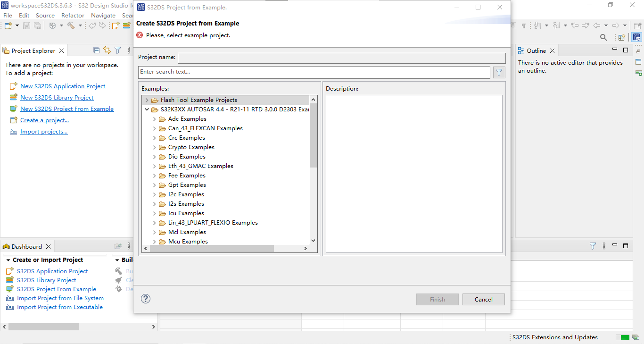Open the New wizard dropdown arrow
Screen dimensions: 644x344
pyautogui.click(x=17, y=25)
